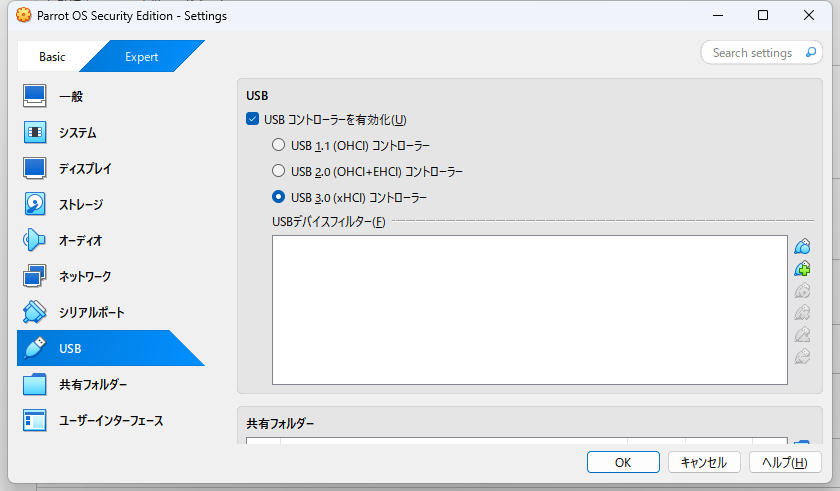
Task: Open the 一般 (General) settings icon
Action: coord(34,96)
